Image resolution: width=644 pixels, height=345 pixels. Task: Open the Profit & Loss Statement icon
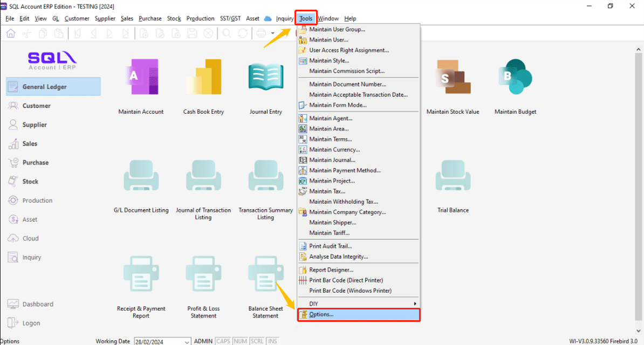(203, 275)
